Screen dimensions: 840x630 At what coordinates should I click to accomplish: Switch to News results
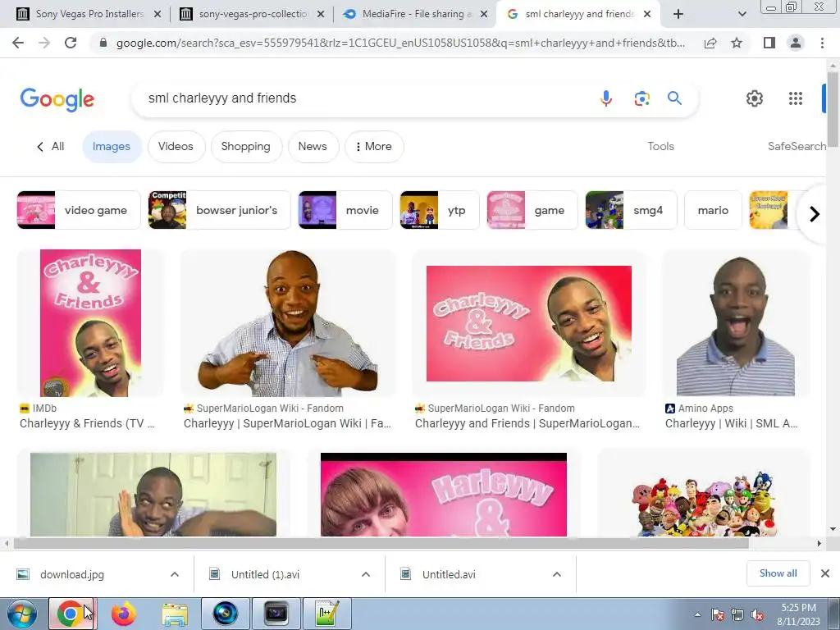[313, 146]
